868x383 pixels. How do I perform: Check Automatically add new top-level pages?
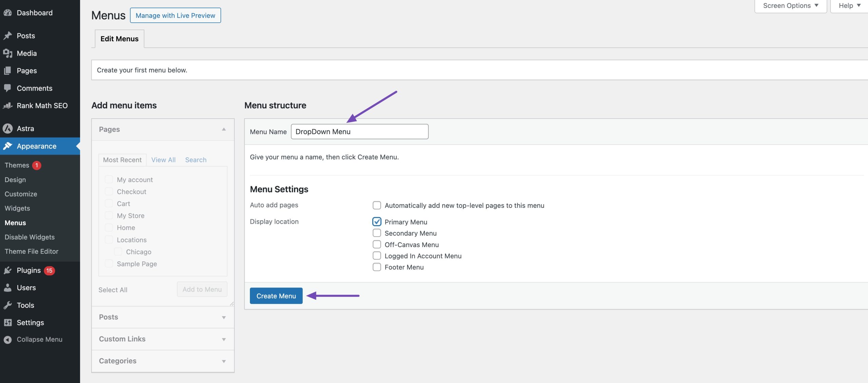pyautogui.click(x=377, y=205)
